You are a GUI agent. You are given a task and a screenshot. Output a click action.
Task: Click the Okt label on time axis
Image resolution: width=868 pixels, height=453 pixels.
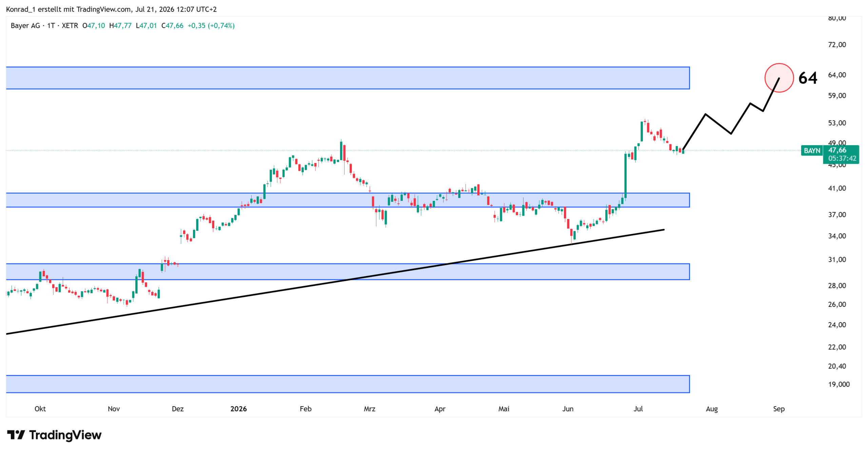point(40,409)
